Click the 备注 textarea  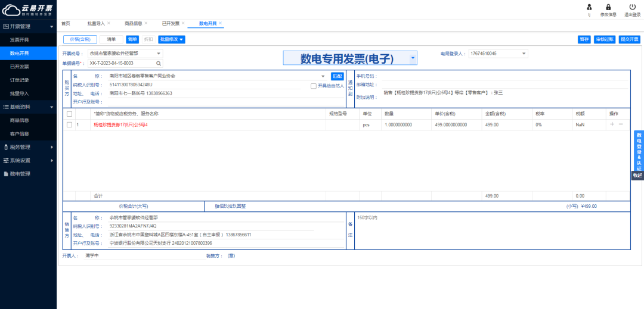tap(491, 231)
